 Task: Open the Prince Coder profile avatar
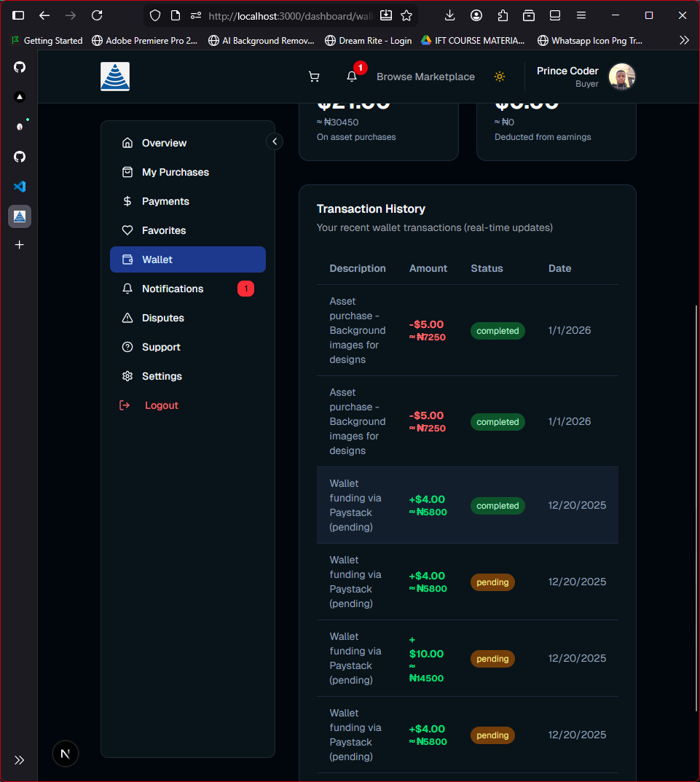click(622, 77)
